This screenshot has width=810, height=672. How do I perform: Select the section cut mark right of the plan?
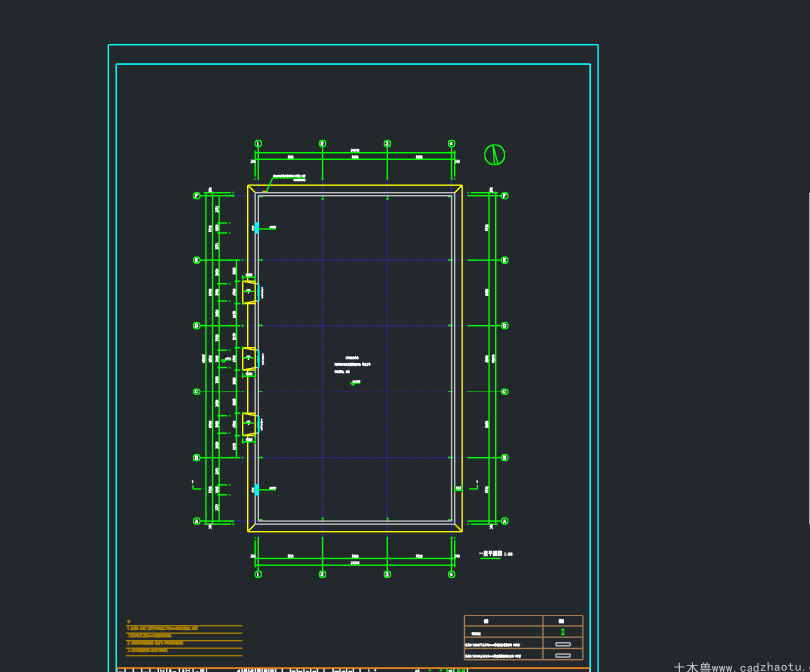(474, 485)
